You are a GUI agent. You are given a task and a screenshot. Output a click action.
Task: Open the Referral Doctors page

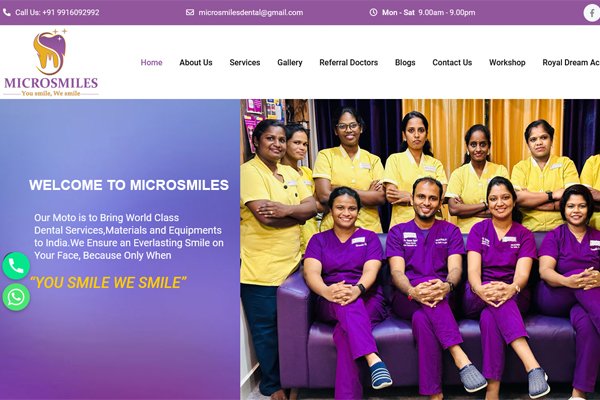click(349, 62)
